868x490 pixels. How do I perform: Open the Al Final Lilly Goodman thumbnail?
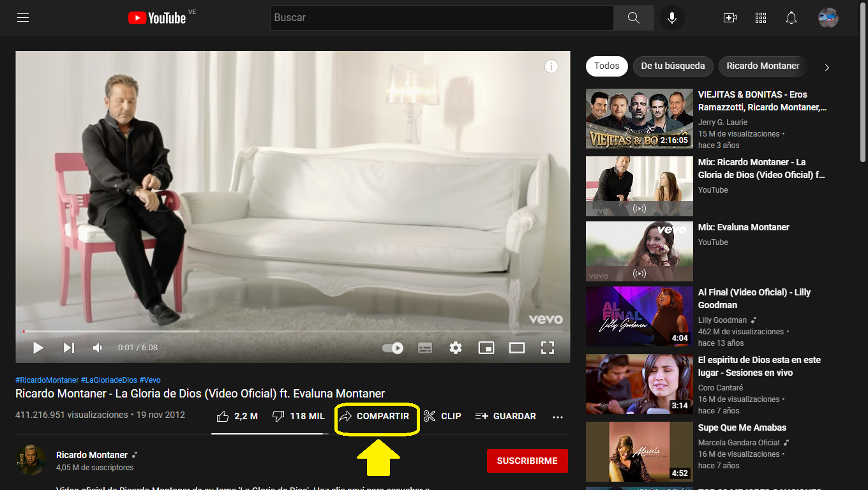pos(640,316)
